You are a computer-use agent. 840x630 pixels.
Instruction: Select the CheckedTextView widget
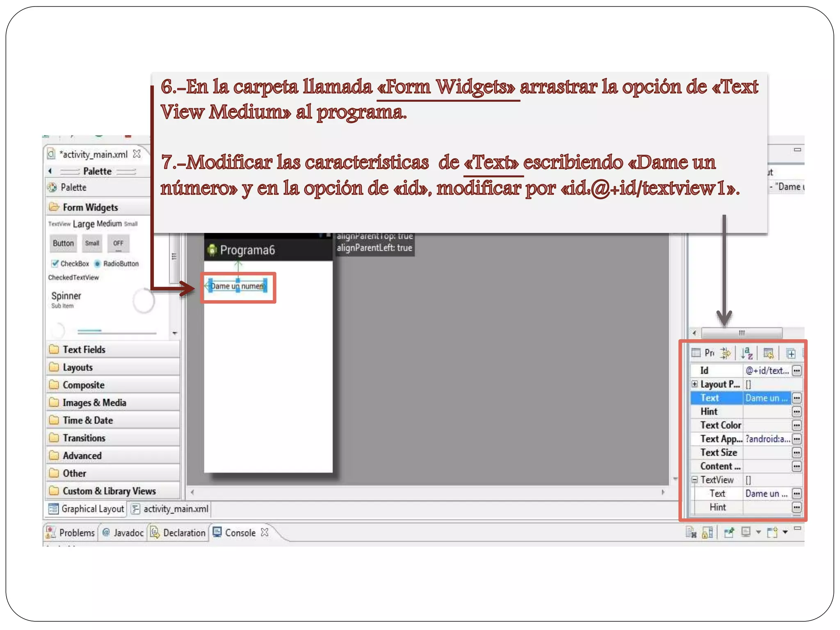[x=73, y=277]
